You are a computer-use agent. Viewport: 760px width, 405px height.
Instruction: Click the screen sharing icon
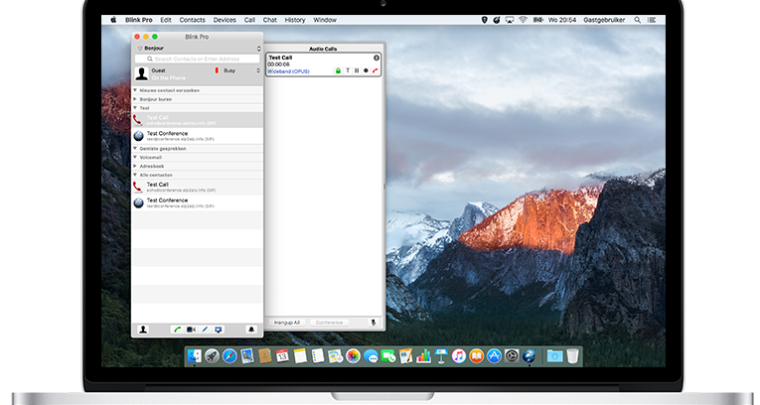tap(219, 329)
